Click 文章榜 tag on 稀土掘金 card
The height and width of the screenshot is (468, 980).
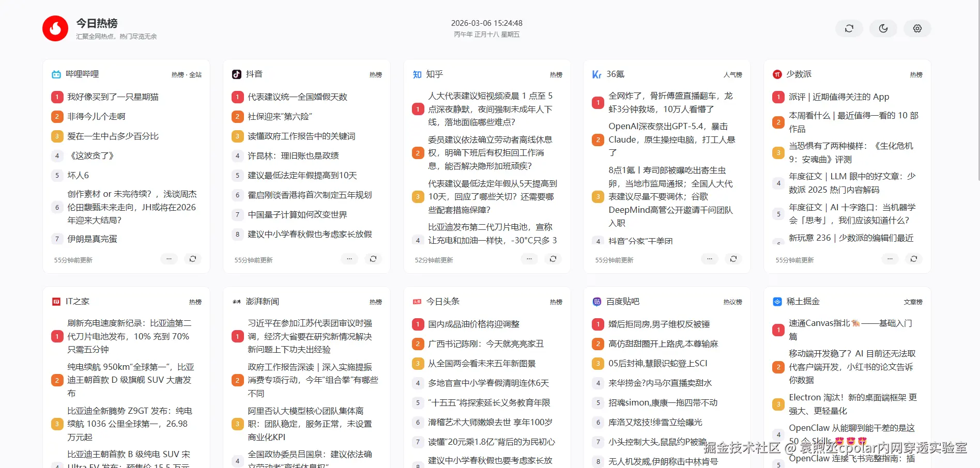pos(913,302)
